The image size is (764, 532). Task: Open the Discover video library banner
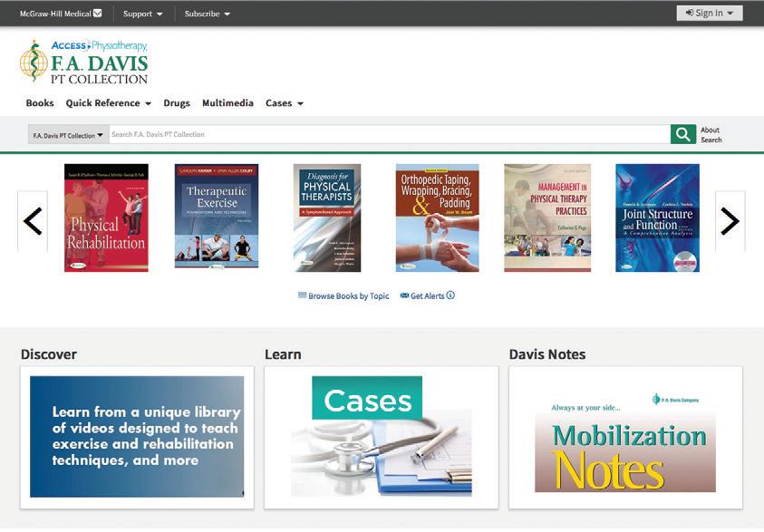click(137, 437)
